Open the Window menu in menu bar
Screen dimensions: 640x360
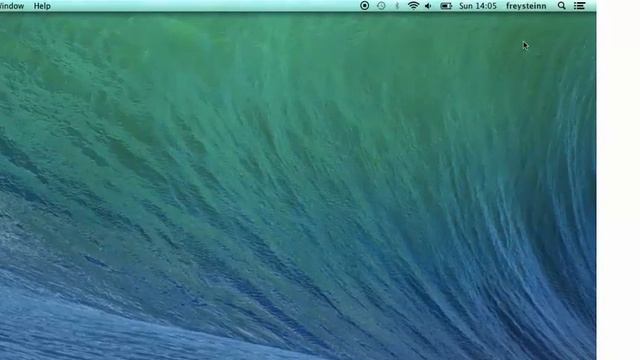tap(12, 6)
